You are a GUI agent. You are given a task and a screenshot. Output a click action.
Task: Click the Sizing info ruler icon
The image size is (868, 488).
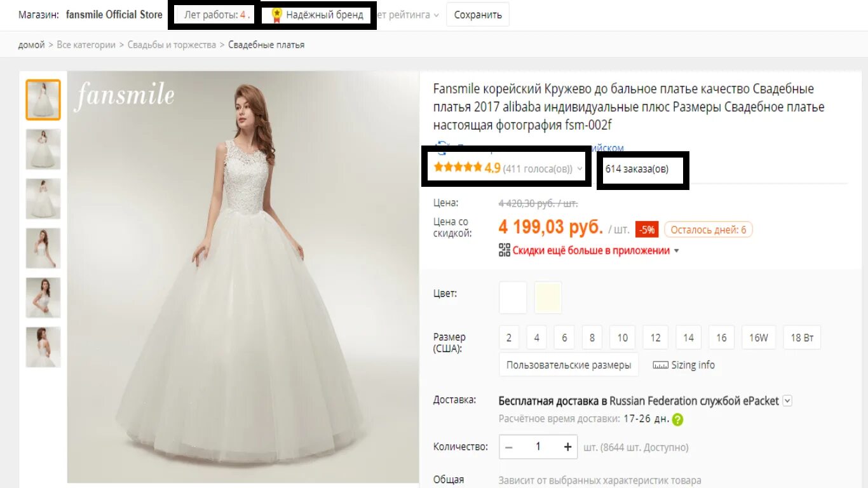coord(661,365)
